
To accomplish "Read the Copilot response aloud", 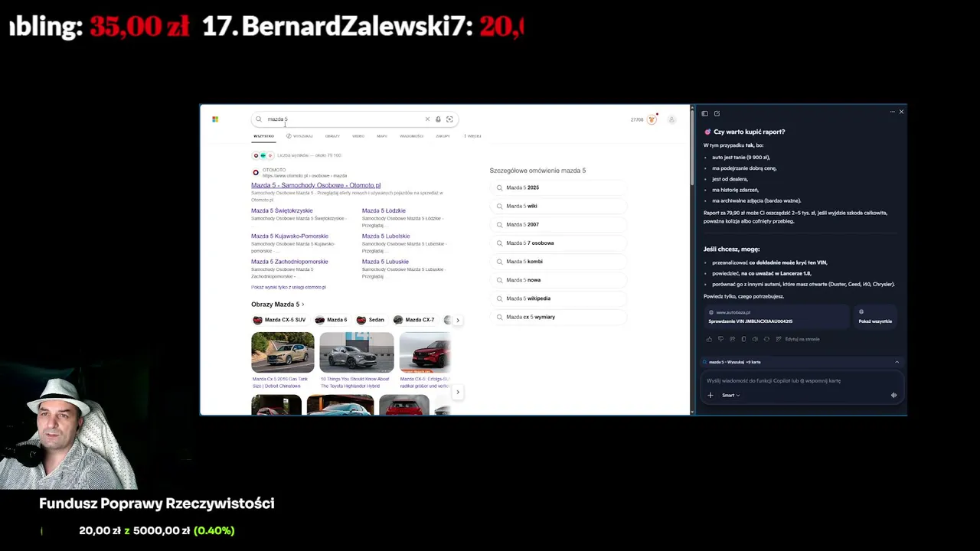I will [755, 339].
